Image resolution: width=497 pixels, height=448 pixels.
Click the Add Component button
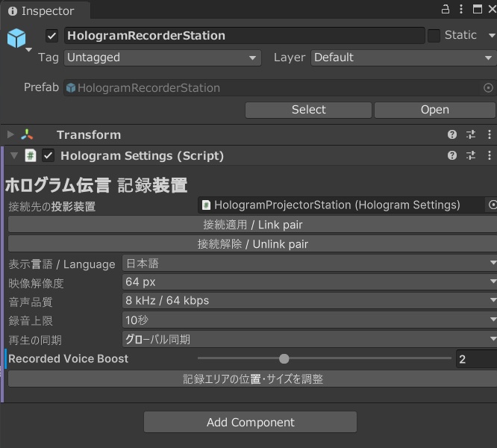pyautogui.click(x=250, y=423)
